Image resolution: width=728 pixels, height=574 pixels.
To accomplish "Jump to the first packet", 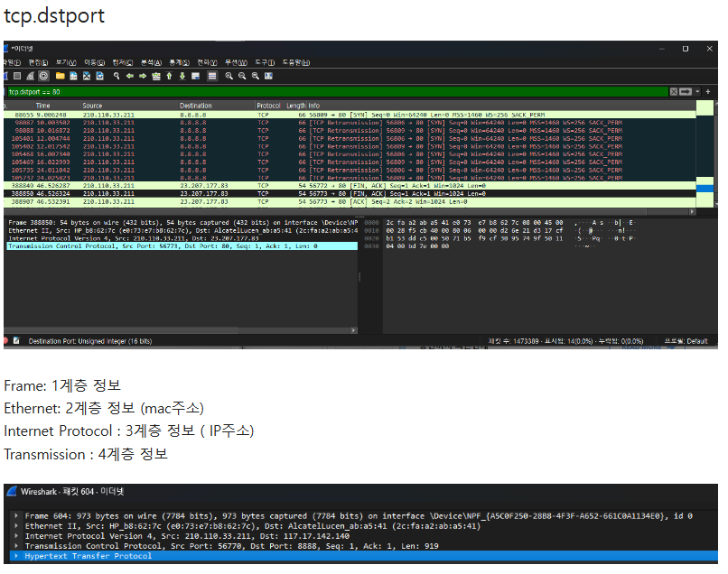I will point(169,76).
